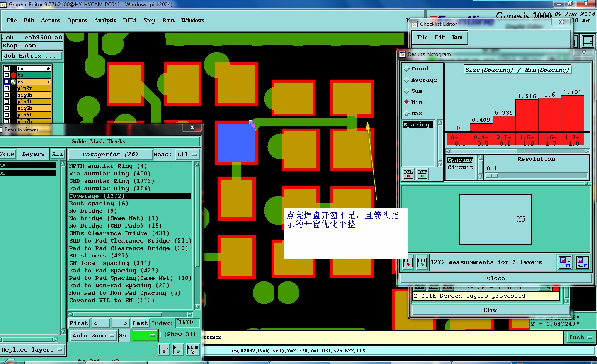Click REF icon beside the measurements count
597x364 pixels.
pos(422,262)
